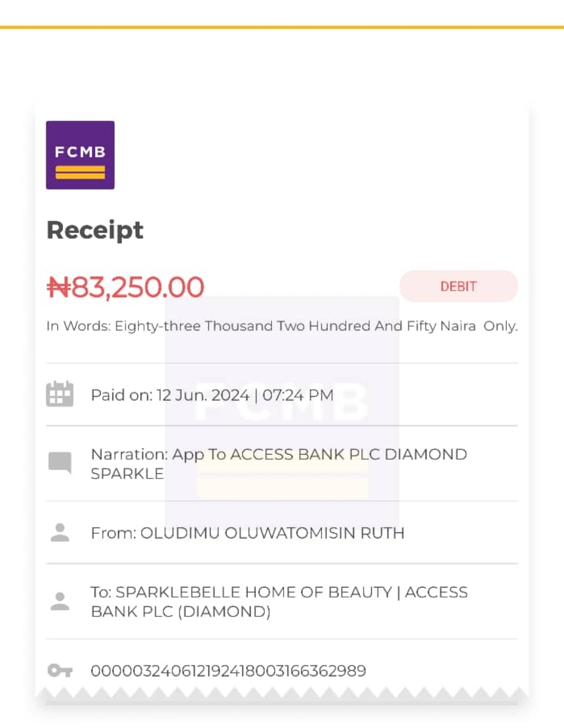Click the purple FCMB logo
564x728 pixels.
(80, 155)
